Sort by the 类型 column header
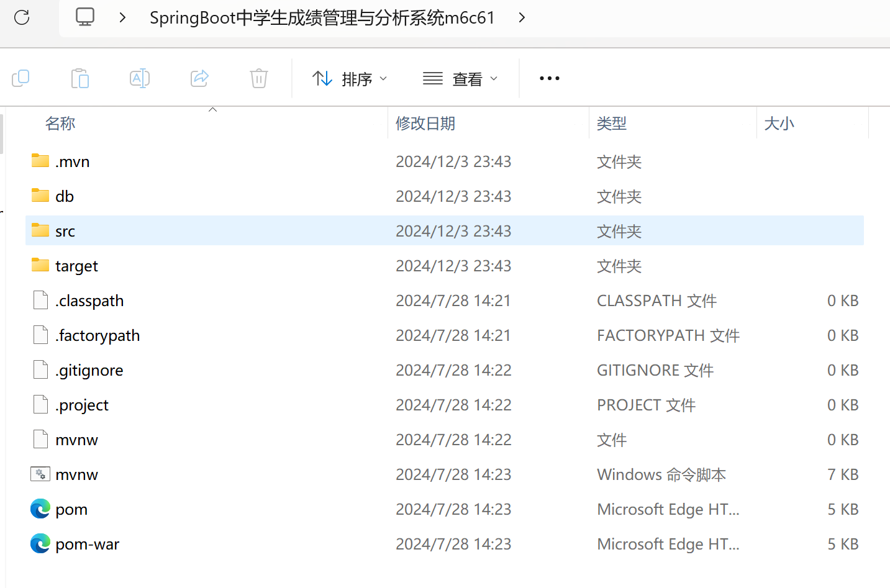890x588 pixels. [612, 123]
